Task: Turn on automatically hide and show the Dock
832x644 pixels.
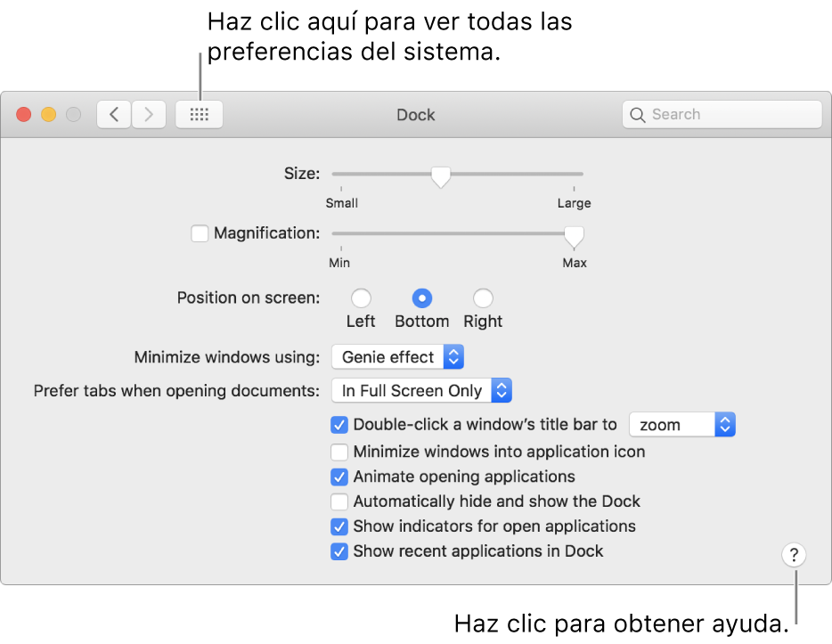Action: [x=339, y=501]
